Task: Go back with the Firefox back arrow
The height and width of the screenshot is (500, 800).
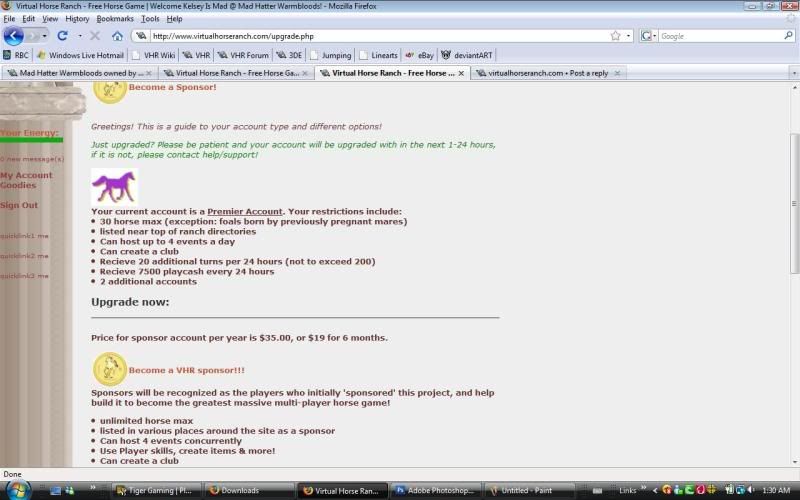Action: [x=13, y=36]
